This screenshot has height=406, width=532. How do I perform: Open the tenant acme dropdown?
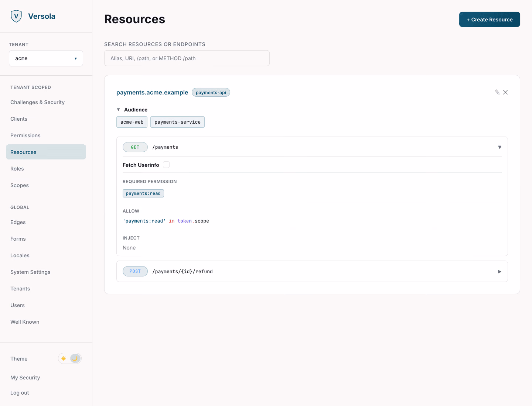[x=46, y=58]
